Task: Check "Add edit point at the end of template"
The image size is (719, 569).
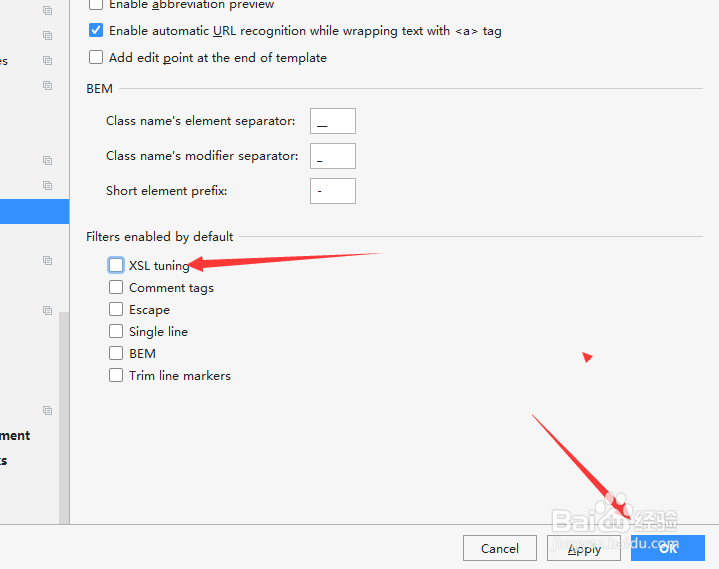Action: point(96,58)
